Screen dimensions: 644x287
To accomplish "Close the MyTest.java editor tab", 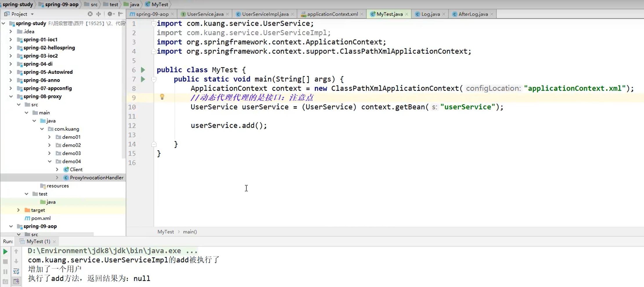I will 407,14.
